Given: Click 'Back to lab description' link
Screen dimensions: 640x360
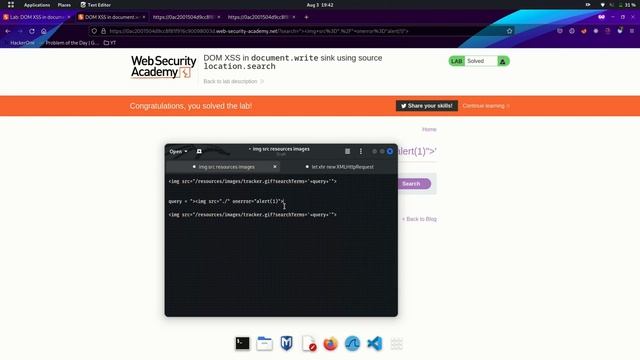Looking at the screenshot, I should click(x=233, y=82).
